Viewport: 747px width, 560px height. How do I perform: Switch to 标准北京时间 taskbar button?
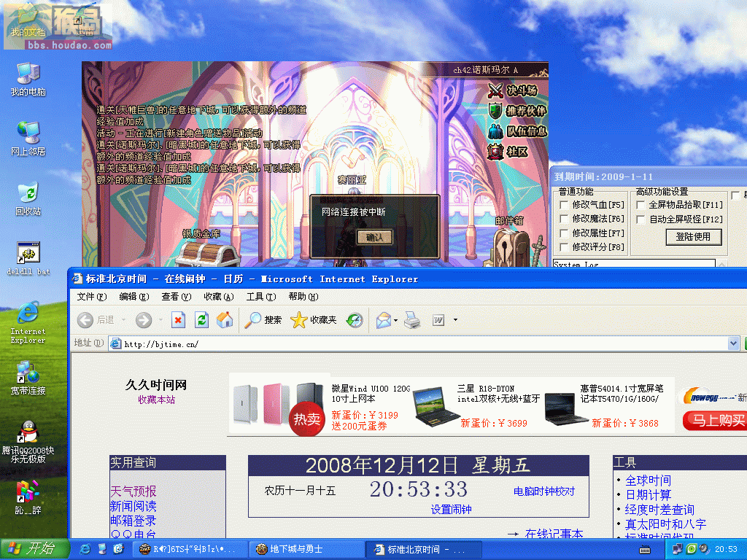click(x=424, y=550)
